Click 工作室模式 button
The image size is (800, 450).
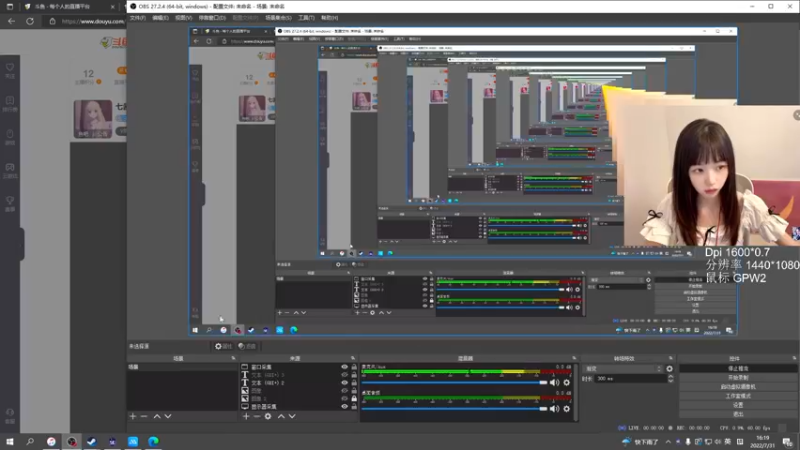point(738,395)
